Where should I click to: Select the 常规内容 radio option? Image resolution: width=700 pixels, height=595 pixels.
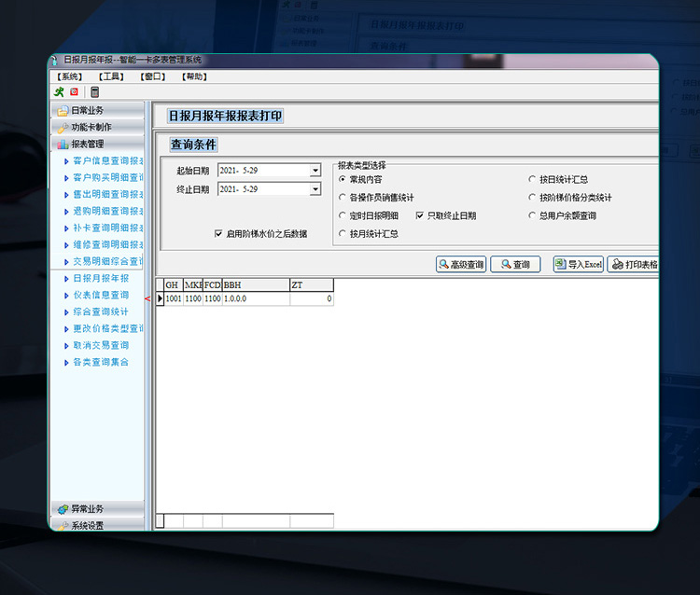(x=343, y=179)
